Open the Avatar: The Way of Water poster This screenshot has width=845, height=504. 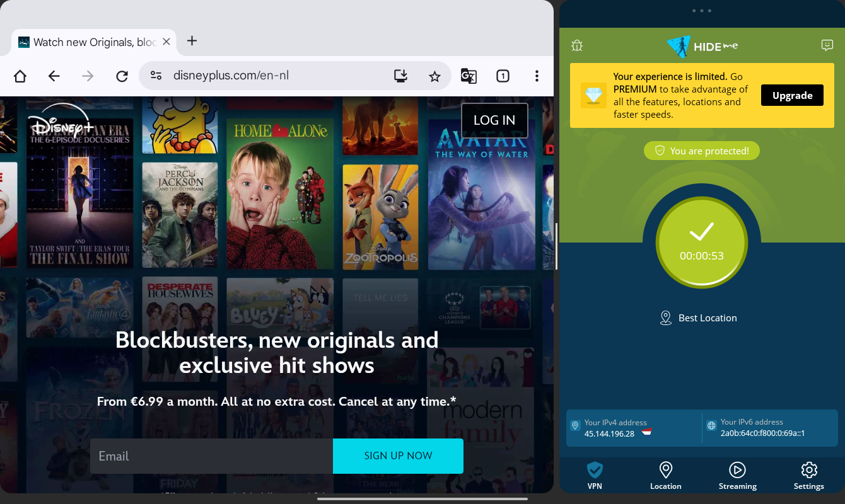point(481,195)
